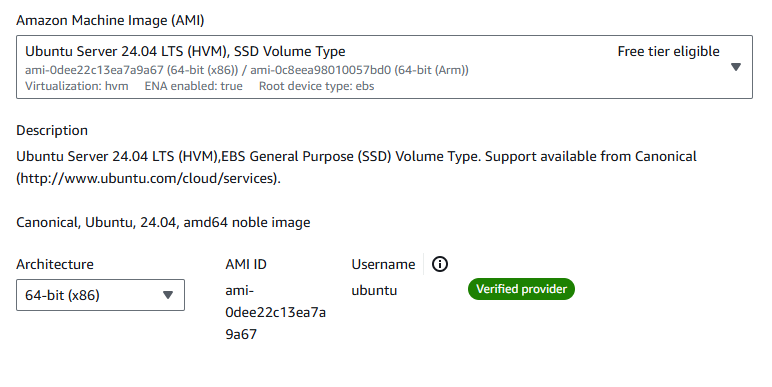The height and width of the screenshot is (387, 772).
Task: Click the ami-0c8eea98010057bd0 (64-bit (Arm)) text
Action: [x=359, y=70]
